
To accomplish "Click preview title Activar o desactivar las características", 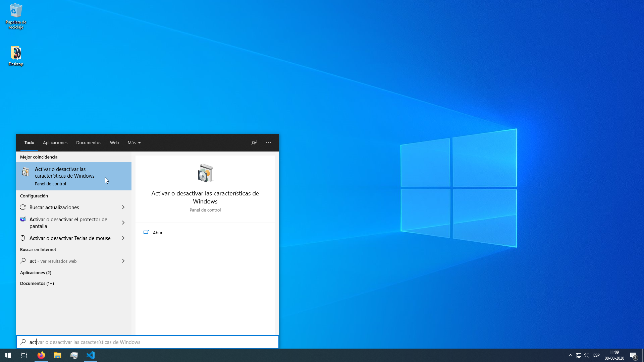I will (205, 197).
